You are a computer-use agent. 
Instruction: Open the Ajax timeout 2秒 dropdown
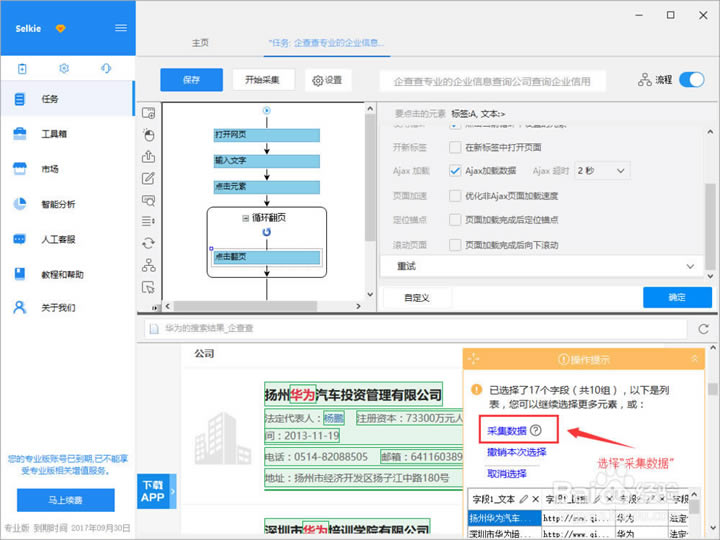coord(603,171)
